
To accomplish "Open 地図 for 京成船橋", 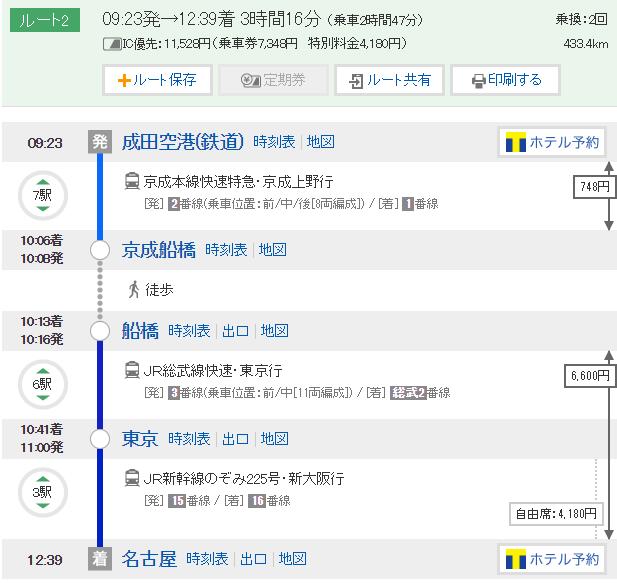I will click(x=273, y=250).
